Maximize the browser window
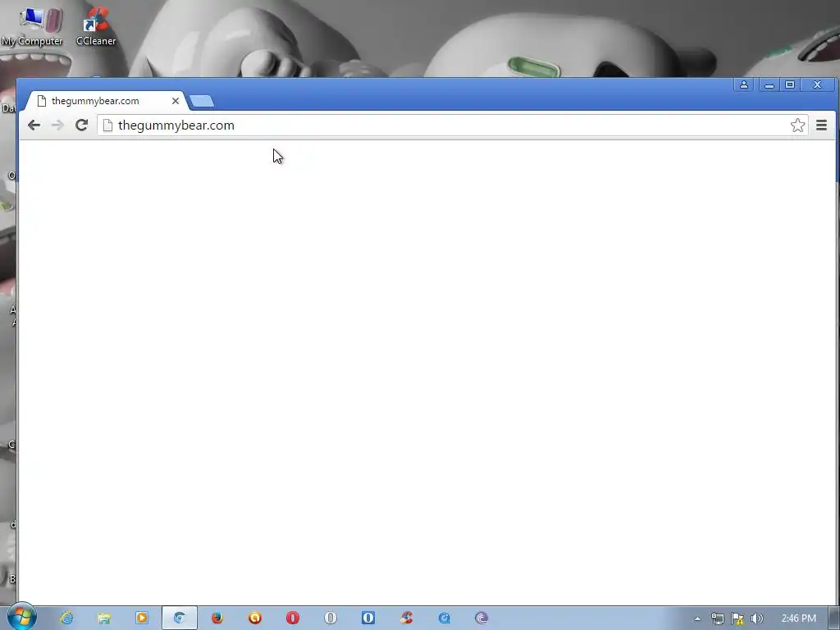The height and width of the screenshot is (630, 840). [x=790, y=84]
